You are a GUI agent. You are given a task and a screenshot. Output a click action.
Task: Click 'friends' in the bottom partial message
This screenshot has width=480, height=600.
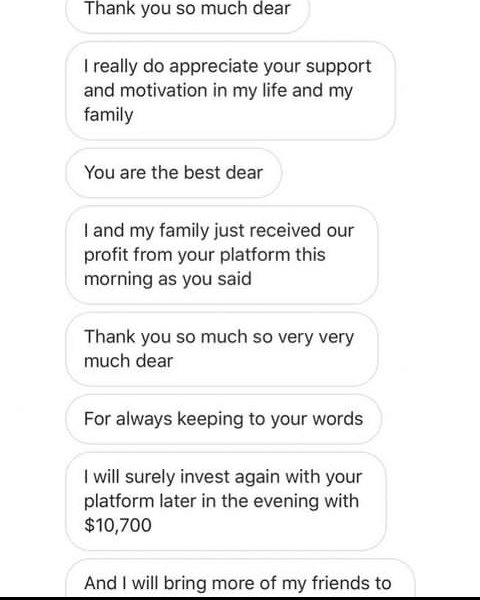pos(341,583)
